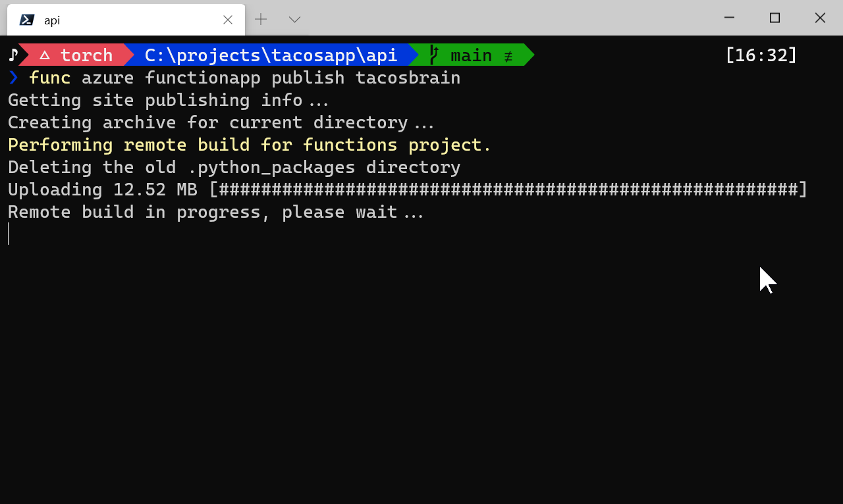
Task: Click the blue prompt arrow before func
Action: tap(13, 78)
